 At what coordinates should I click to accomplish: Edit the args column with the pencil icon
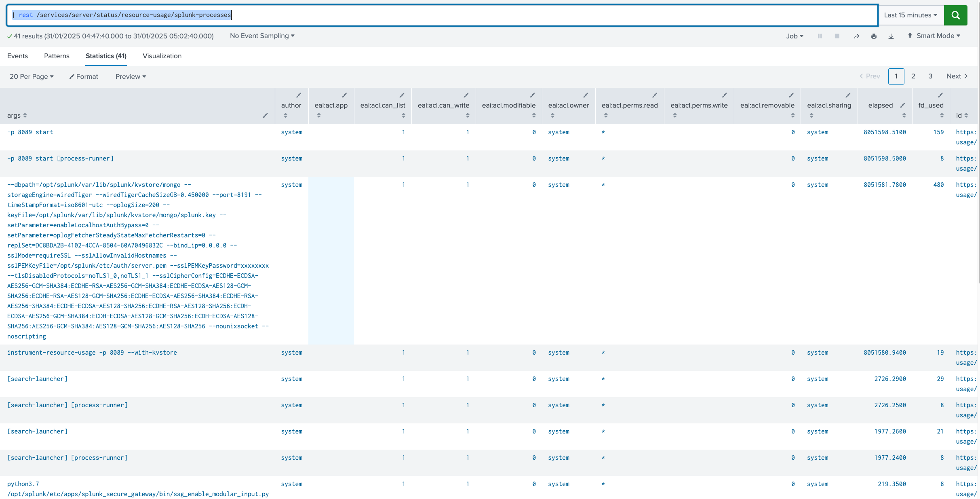coord(266,115)
